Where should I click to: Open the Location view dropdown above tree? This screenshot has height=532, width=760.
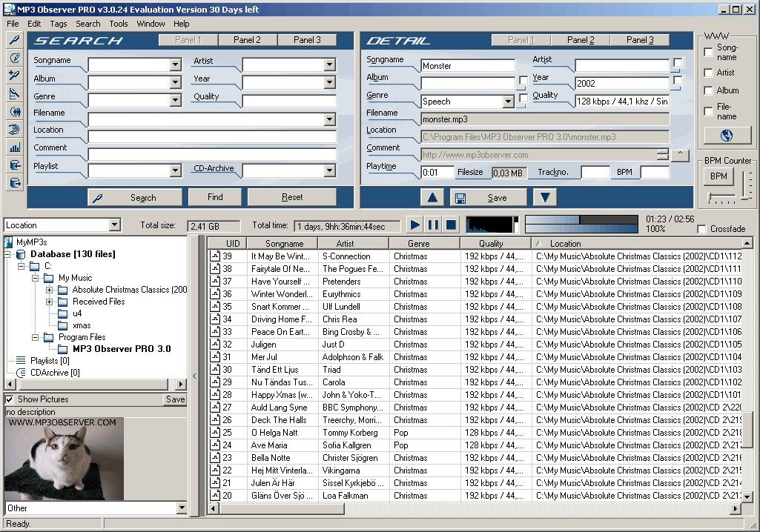click(x=114, y=225)
